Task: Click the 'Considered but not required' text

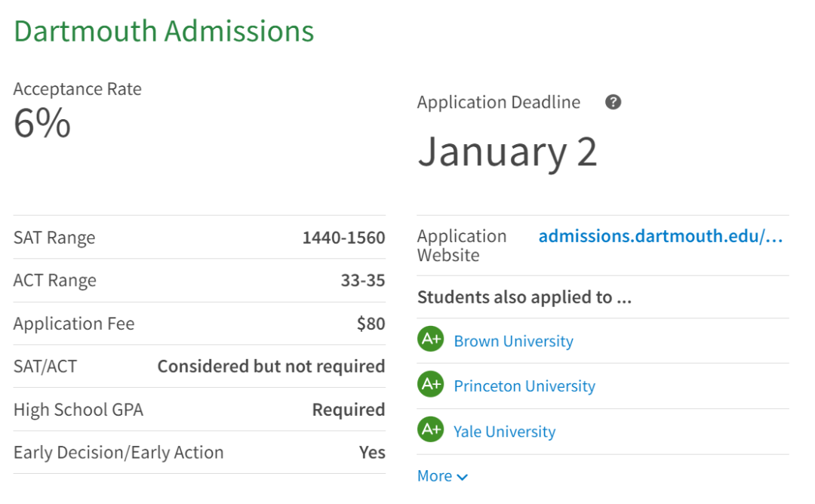Action: pyautogui.click(x=271, y=367)
